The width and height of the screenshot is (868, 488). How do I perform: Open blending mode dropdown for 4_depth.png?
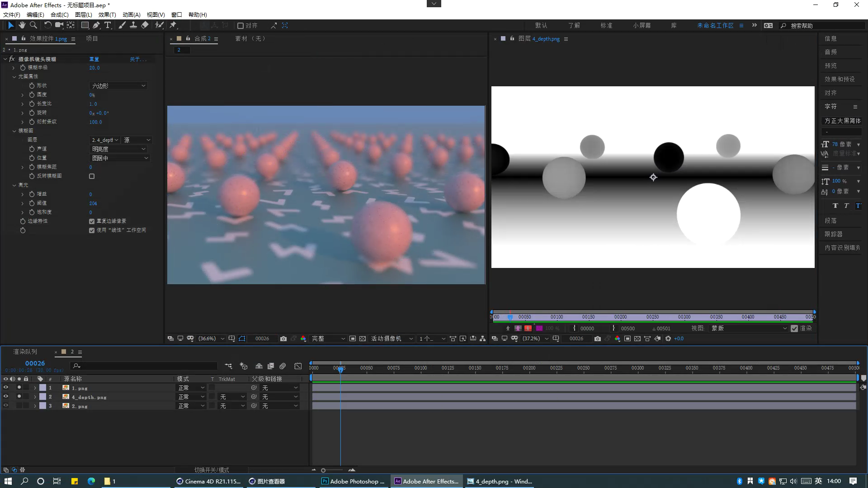(191, 397)
